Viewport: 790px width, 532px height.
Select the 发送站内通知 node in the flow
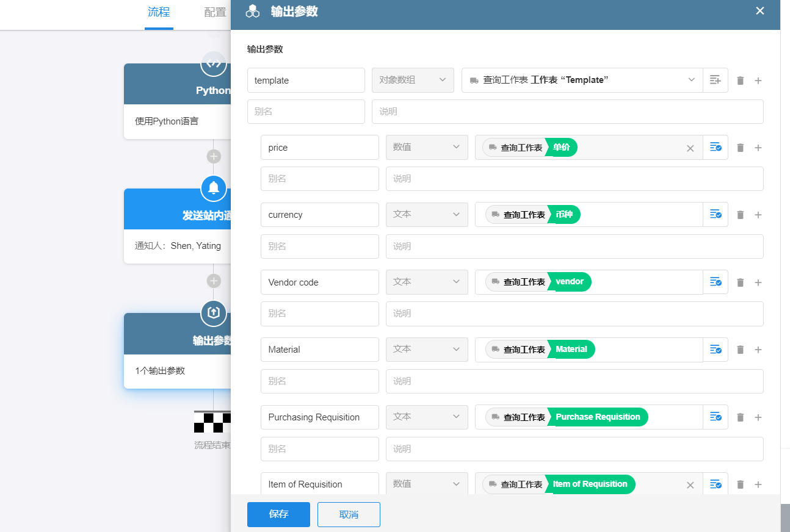point(177,226)
